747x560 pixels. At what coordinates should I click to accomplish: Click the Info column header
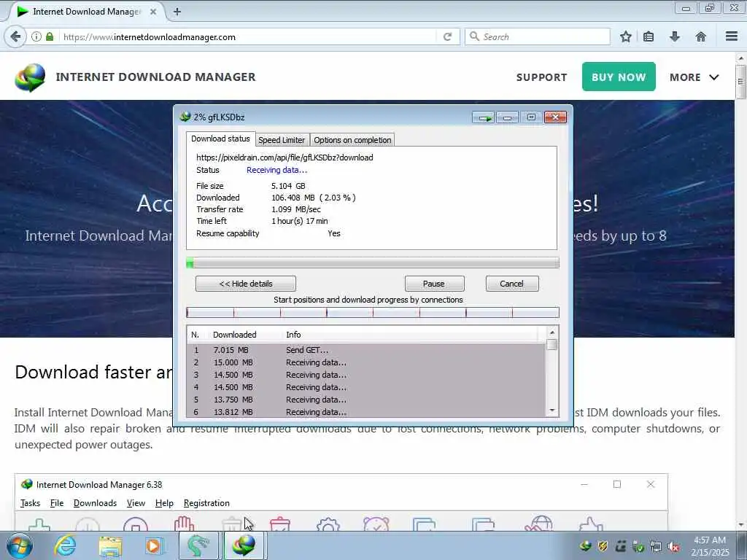click(x=293, y=335)
